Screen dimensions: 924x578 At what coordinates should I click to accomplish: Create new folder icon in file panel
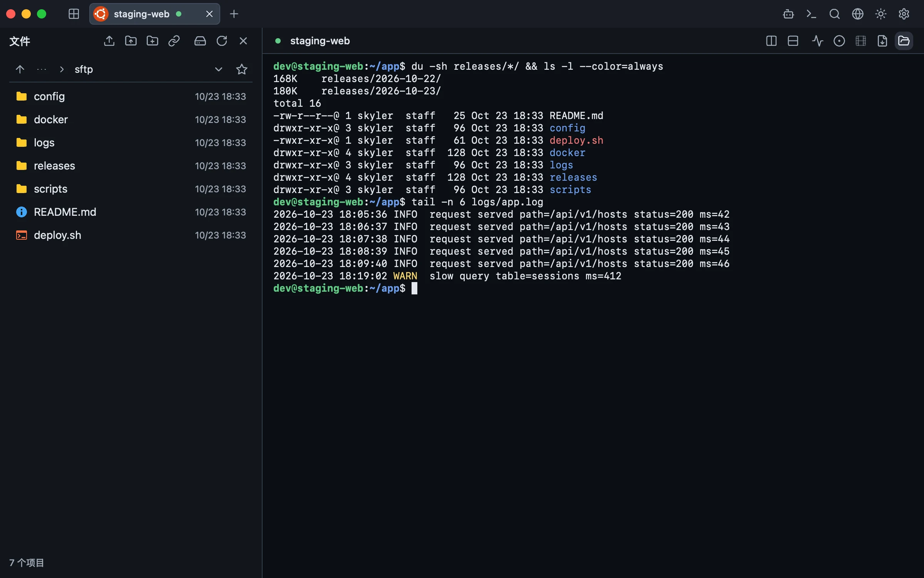coord(152,41)
